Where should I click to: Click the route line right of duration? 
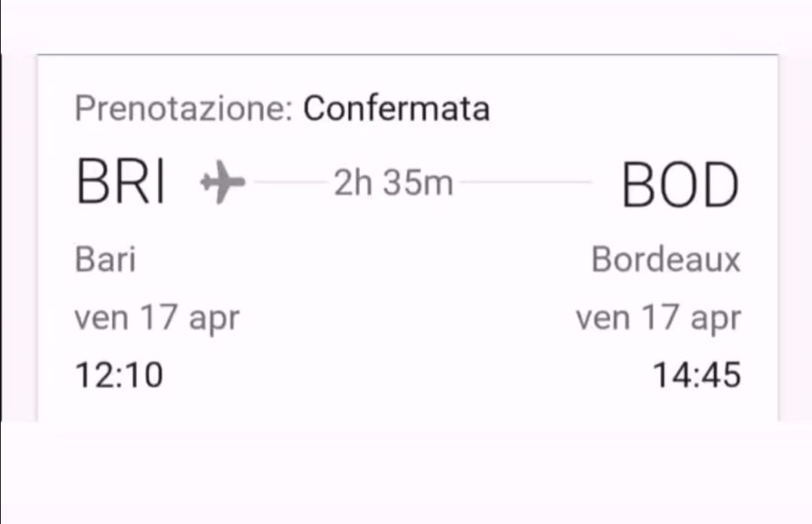click(x=526, y=182)
